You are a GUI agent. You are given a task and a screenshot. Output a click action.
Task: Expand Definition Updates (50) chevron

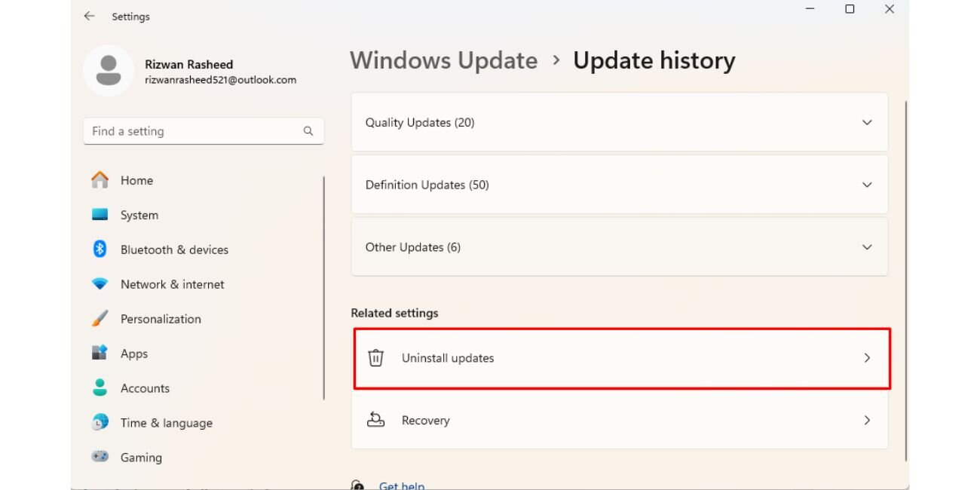click(867, 185)
